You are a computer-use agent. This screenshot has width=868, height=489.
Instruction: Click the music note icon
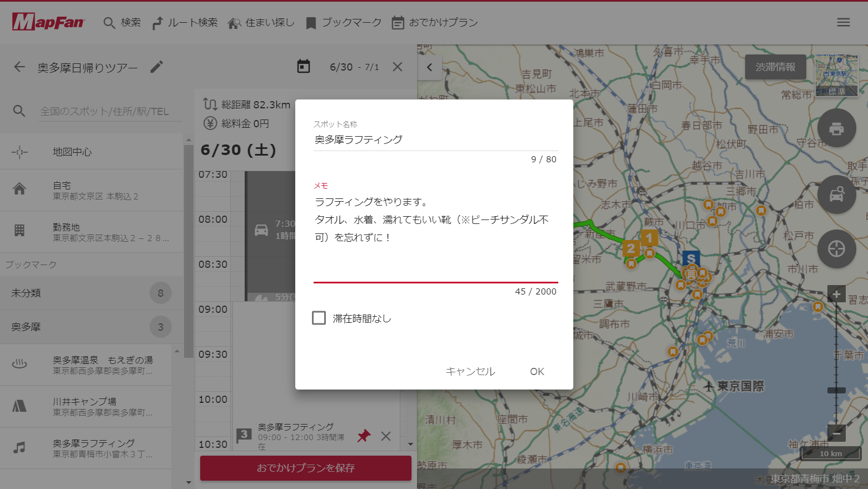(19, 447)
